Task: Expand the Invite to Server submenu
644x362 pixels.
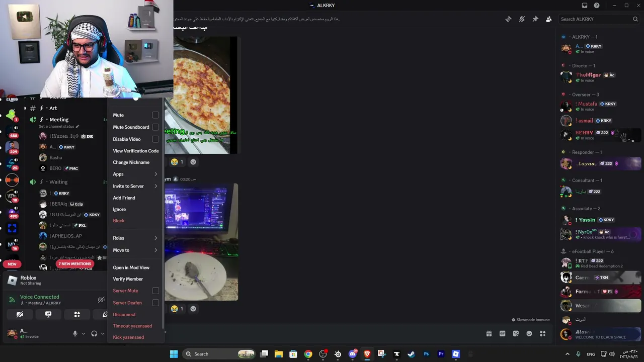Action: 136,186
